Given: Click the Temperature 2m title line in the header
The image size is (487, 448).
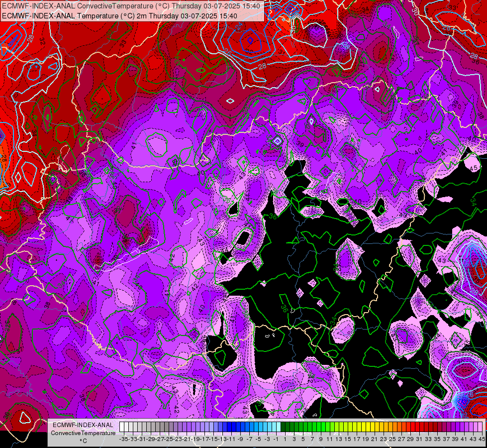Looking at the screenshot, I should [119, 16].
